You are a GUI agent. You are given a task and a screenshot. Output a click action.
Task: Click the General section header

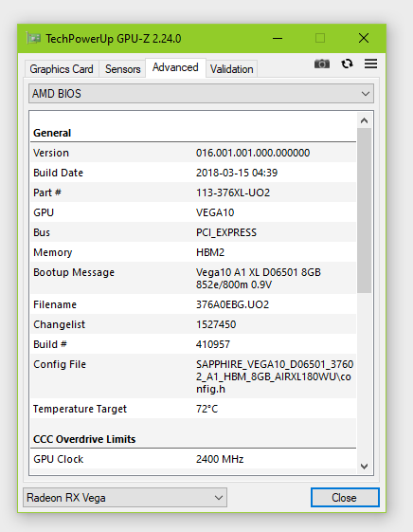(52, 133)
